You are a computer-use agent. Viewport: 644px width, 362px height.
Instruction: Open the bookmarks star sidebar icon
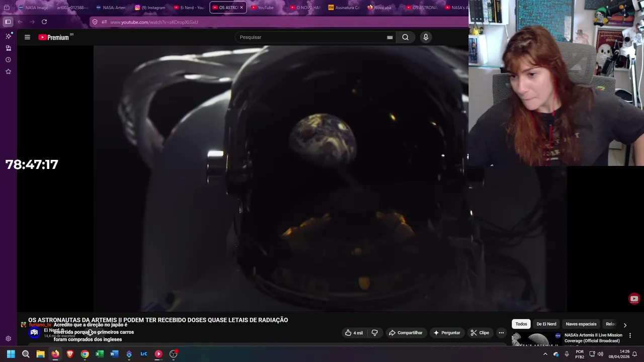click(x=8, y=71)
